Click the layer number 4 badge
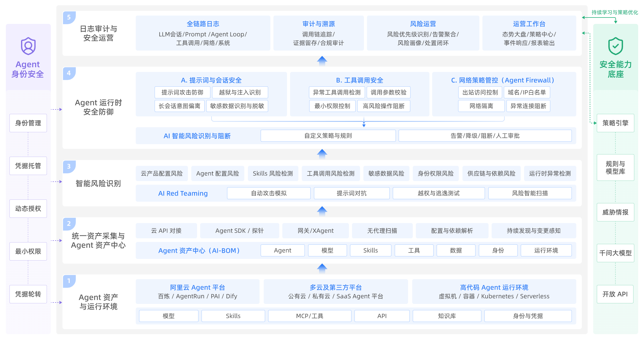644x340 pixels. tap(69, 73)
